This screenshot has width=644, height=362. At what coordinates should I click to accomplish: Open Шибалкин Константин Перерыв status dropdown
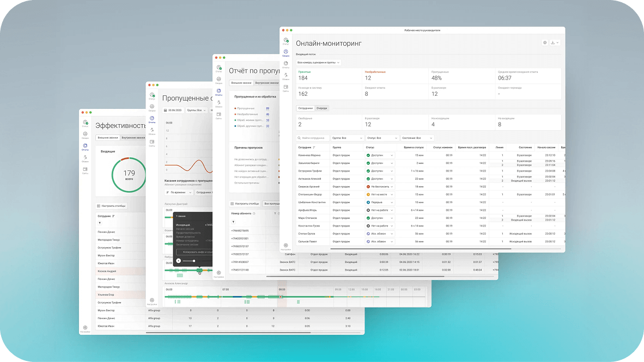pos(380,203)
